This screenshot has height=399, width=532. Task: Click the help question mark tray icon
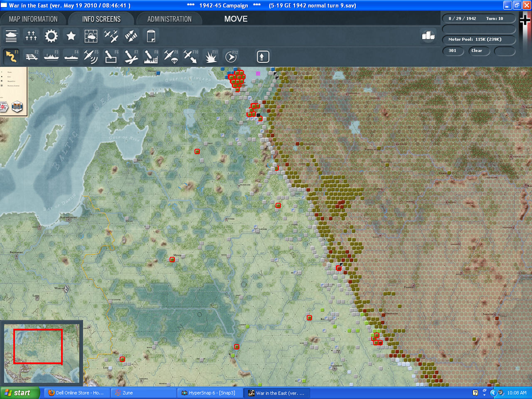(475, 393)
